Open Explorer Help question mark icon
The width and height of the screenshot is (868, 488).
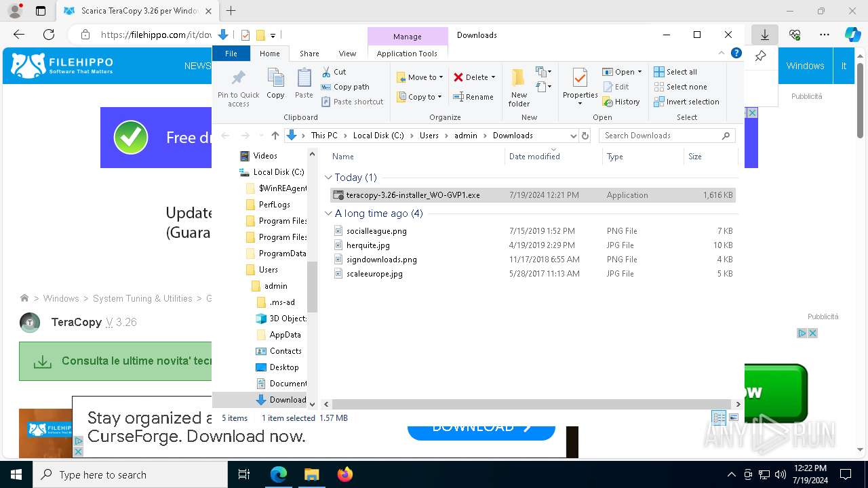736,53
